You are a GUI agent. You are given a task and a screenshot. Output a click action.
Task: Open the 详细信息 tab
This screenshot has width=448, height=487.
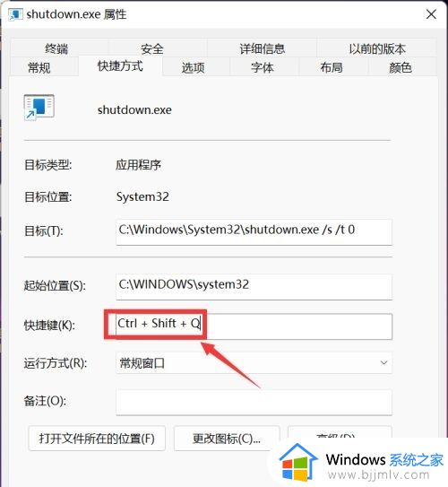point(263,48)
